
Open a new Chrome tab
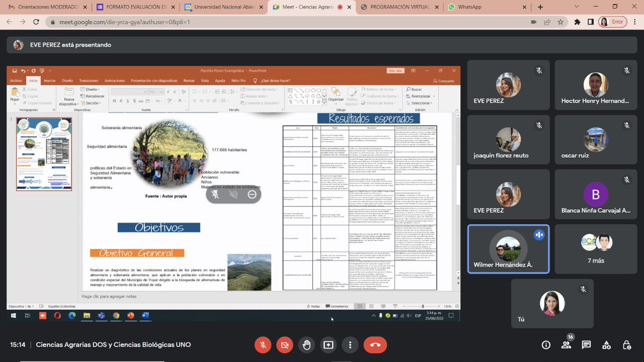541,7
